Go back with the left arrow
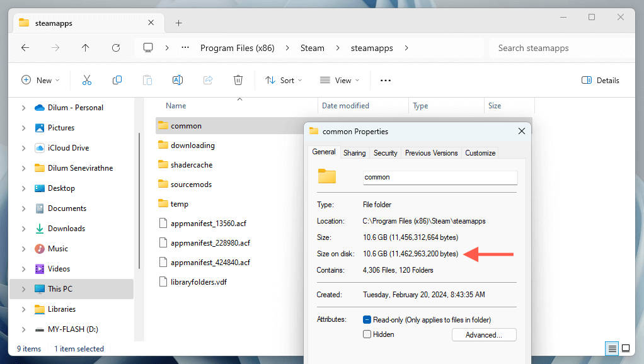644x364 pixels. click(25, 48)
